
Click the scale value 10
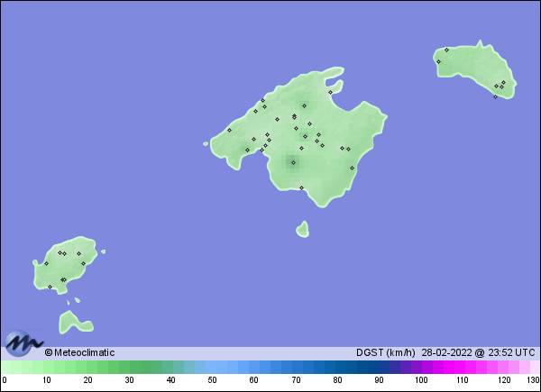tap(47, 380)
